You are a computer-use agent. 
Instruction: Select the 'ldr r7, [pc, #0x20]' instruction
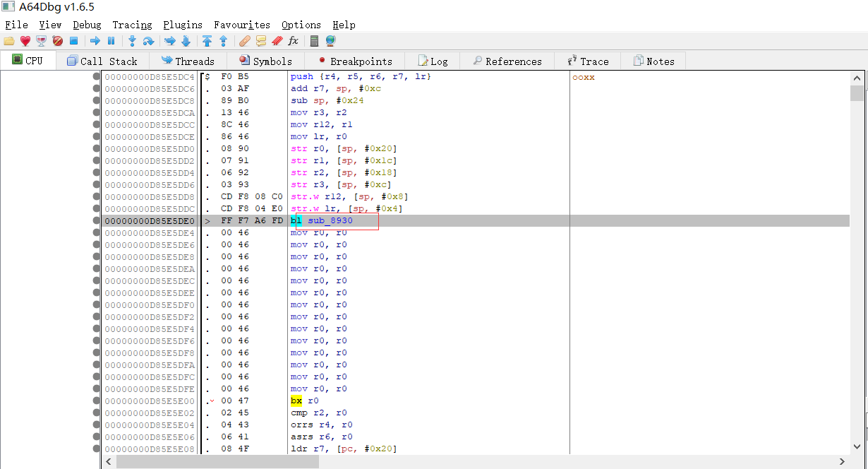coord(344,449)
